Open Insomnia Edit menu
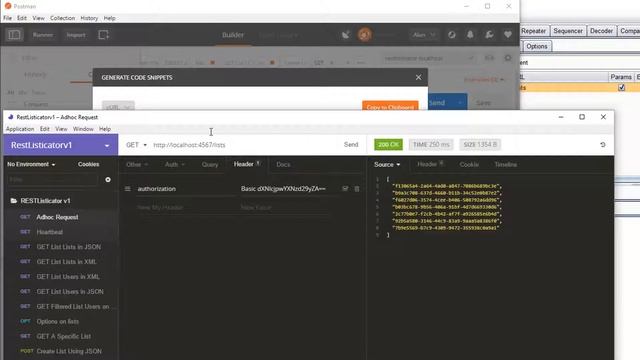The image size is (640, 360). coord(44,129)
